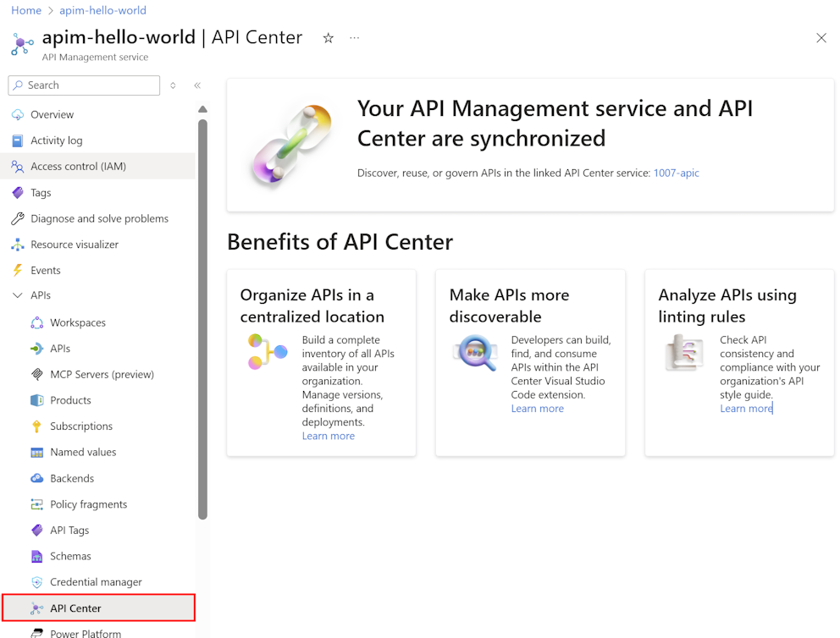840x638 pixels.
Task: Open the more options ellipsis in header
Action: click(x=355, y=38)
